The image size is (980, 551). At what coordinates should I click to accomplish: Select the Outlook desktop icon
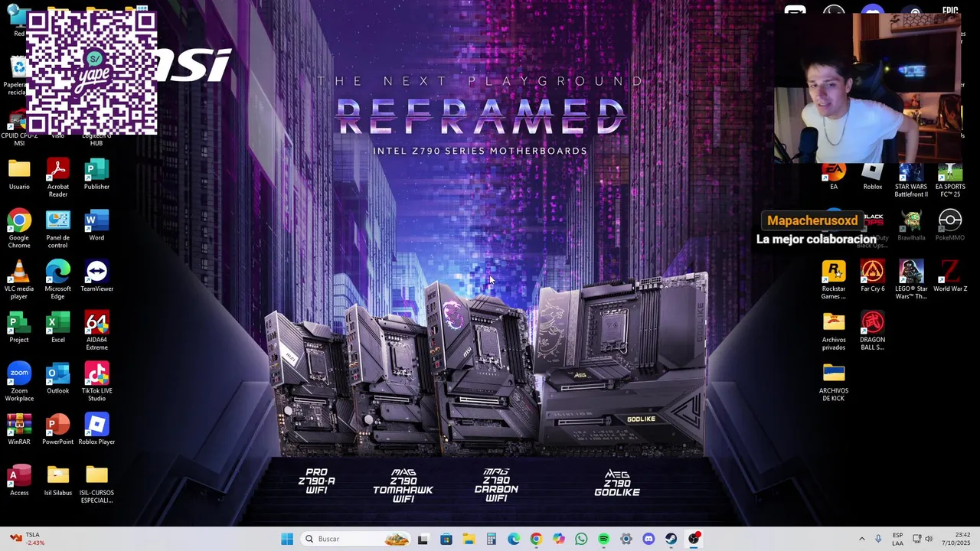[x=58, y=379]
